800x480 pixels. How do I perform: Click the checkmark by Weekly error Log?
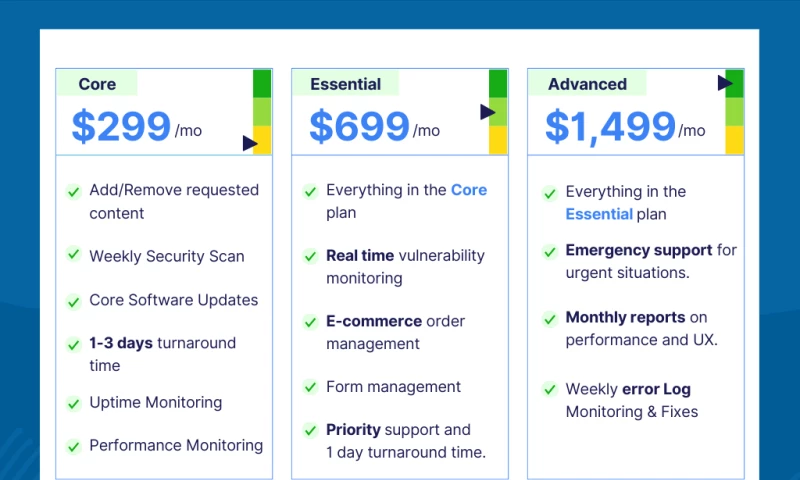[549, 389]
